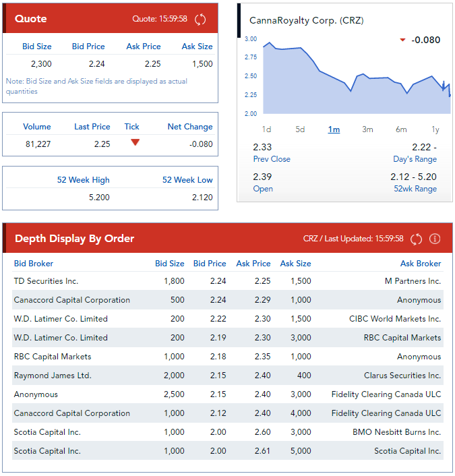Click the volume value 81,227

click(38, 144)
